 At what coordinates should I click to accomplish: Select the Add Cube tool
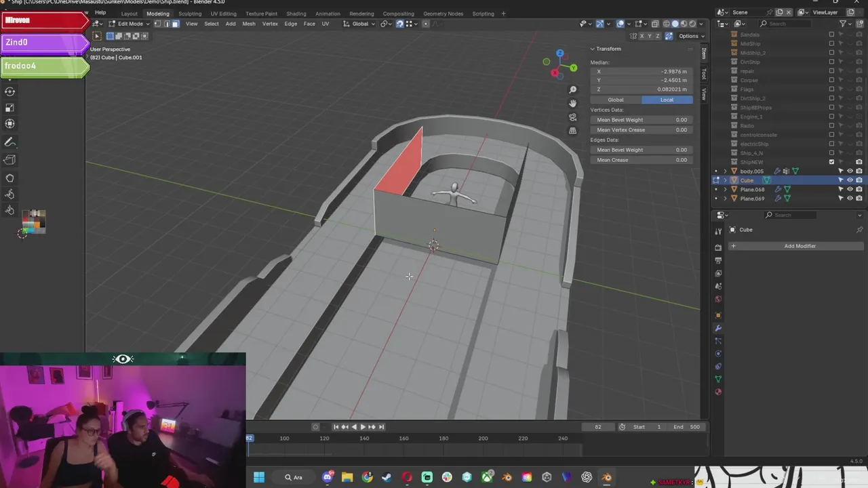coord(10,160)
